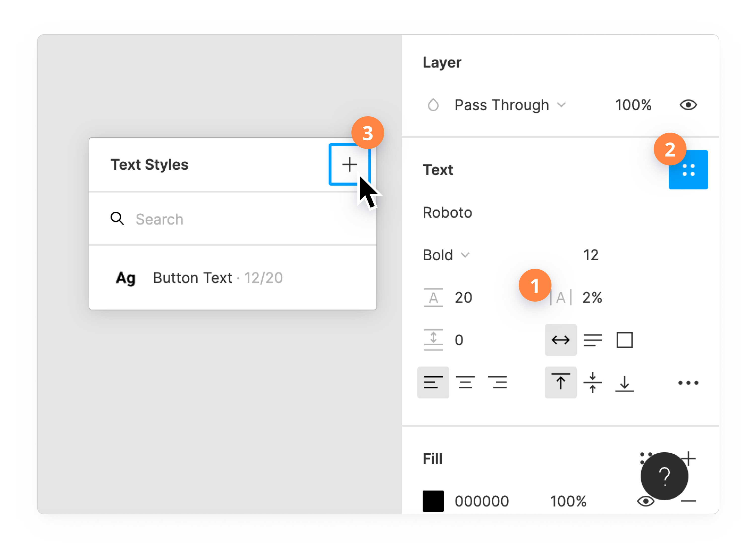Create new text style with plus button
The width and height of the screenshot is (756, 548).
pyautogui.click(x=349, y=164)
